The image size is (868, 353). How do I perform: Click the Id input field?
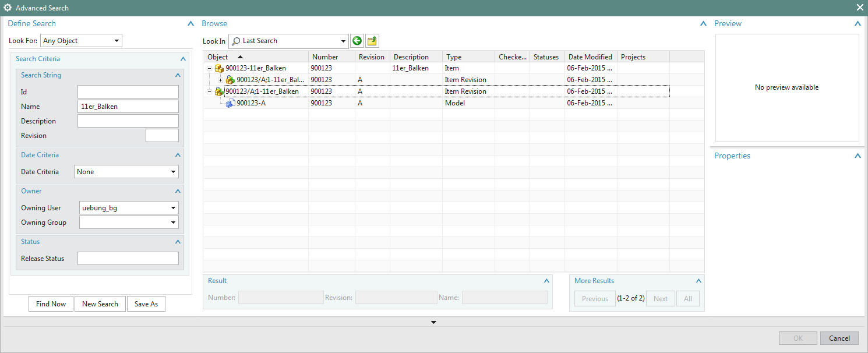(128, 92)
